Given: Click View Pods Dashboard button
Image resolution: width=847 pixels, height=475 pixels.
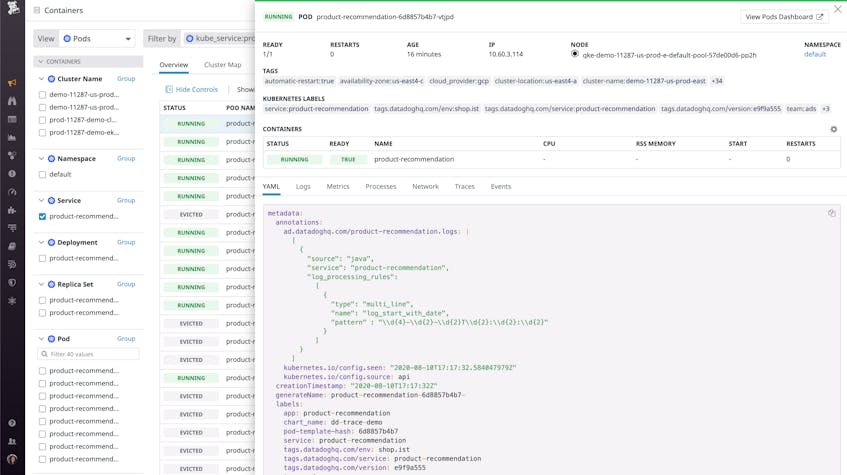Looking at the screenshot, I should point(784,17).
